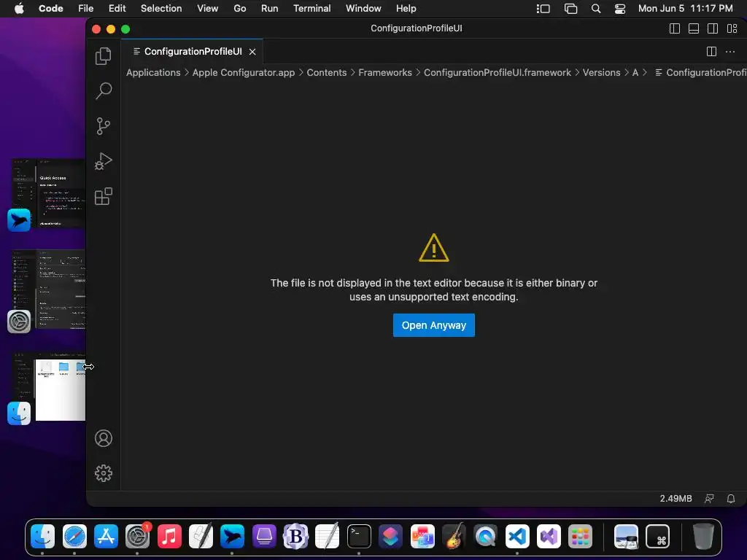Click the ConfigurationProfileUI.framework breadcrumb
This screenshot has height=560, width=747.
point(498,72)
